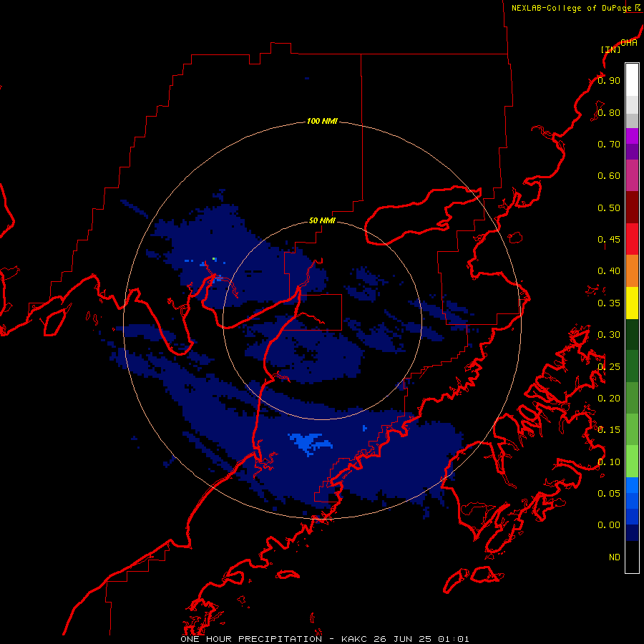Viewport: 644px width, 644px height.
Task: Click the 0.70 legend value
Action: [x=609, y=144]
